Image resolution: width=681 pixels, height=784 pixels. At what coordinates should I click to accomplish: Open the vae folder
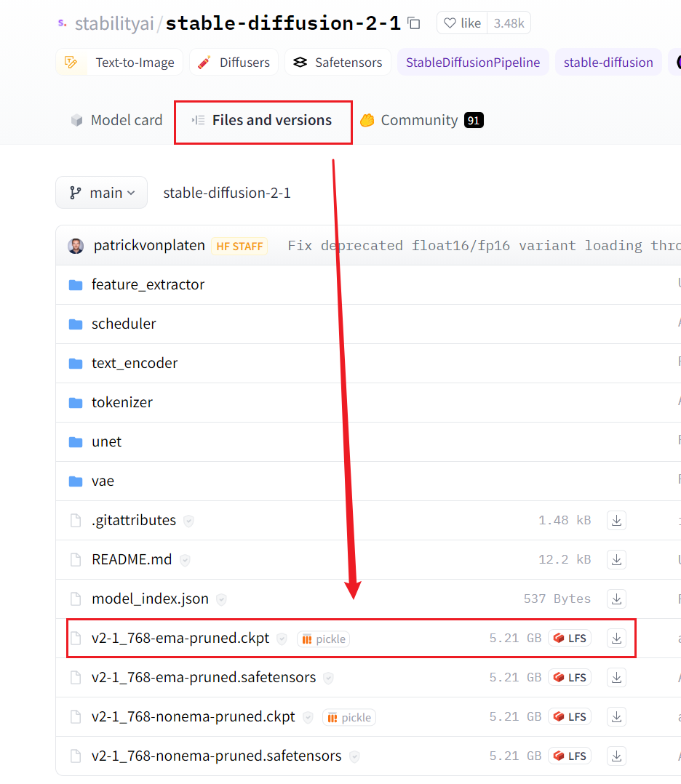pyautogui.click(x=103, y=481)
